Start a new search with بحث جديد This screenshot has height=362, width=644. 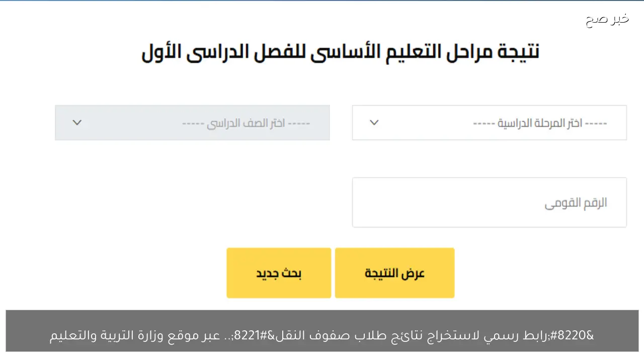coord(279,273)
